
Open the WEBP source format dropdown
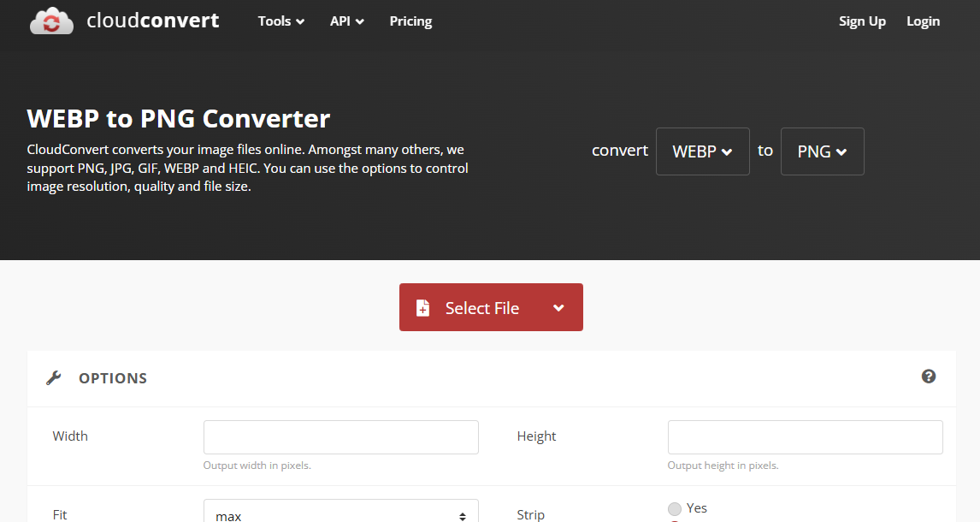[x=702, y=151]
